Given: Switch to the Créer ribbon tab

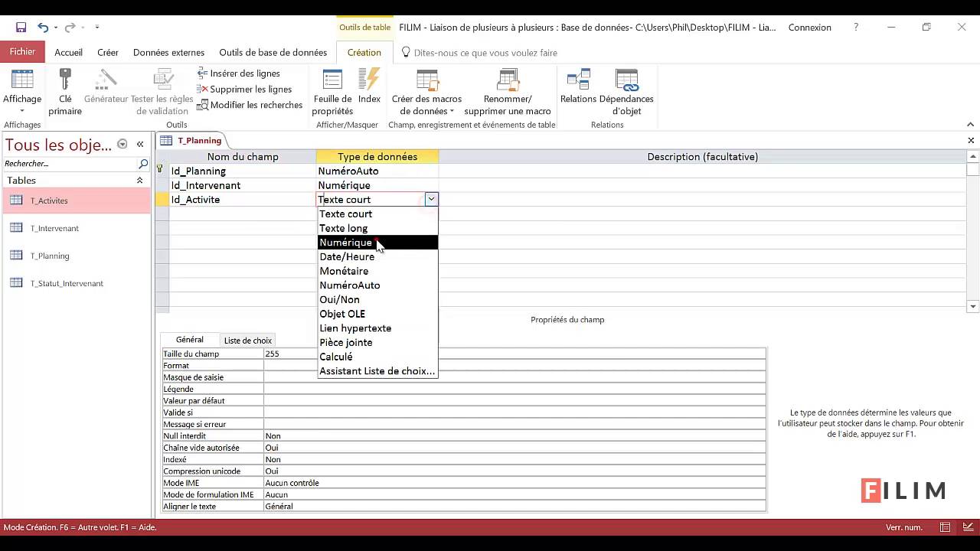Looking at the screenshot, I should coord(108,53).
